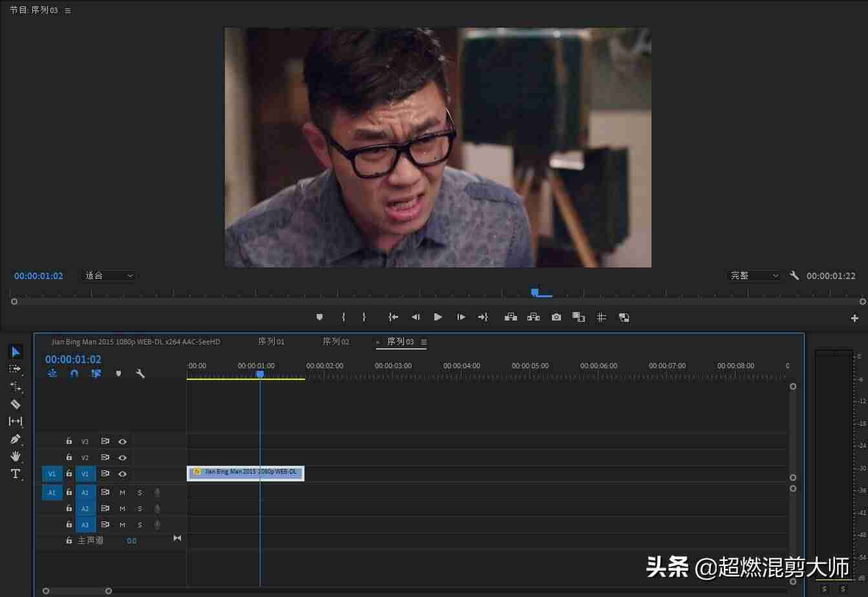Play the sequence in Program monitor

438,317
